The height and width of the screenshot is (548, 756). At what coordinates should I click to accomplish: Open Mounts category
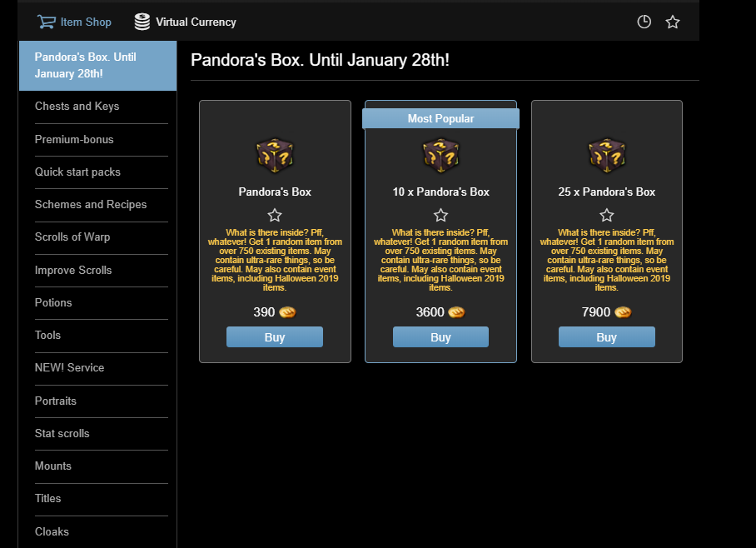point(102,466)
